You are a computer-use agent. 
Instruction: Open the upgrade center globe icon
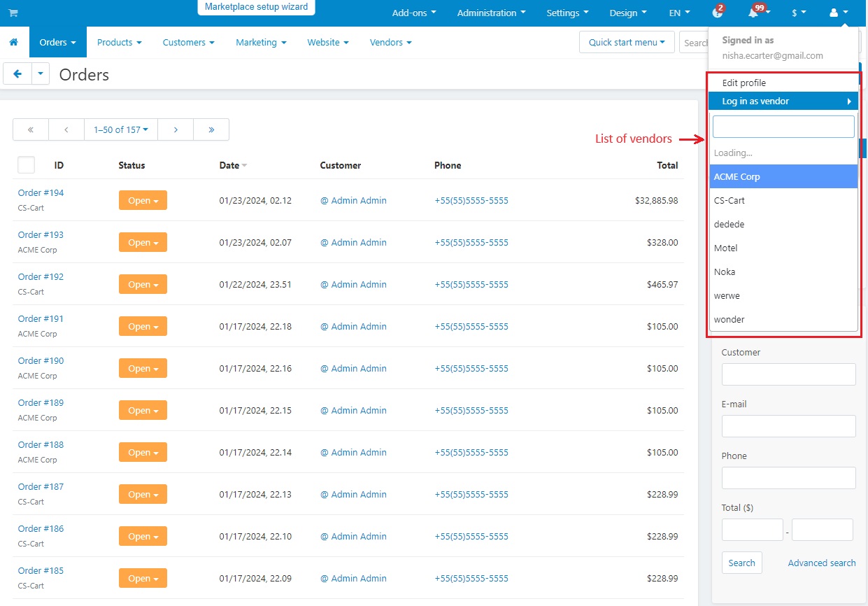coord(718,13)
